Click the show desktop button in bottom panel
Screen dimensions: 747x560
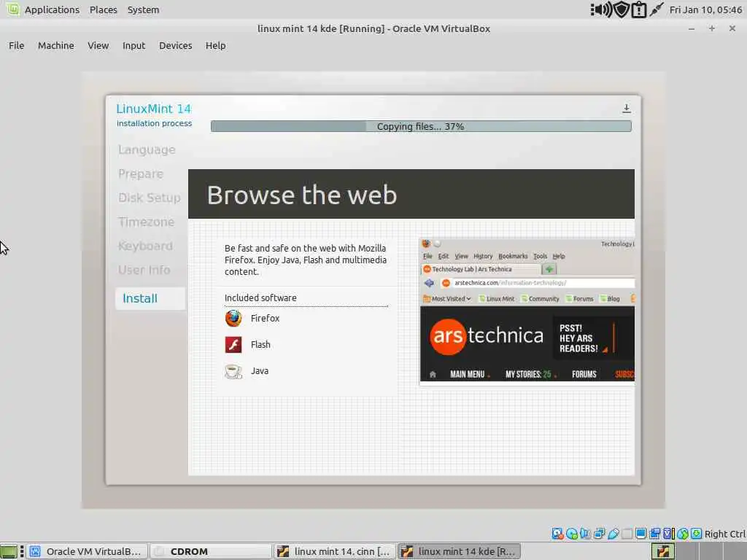point(9,551)
